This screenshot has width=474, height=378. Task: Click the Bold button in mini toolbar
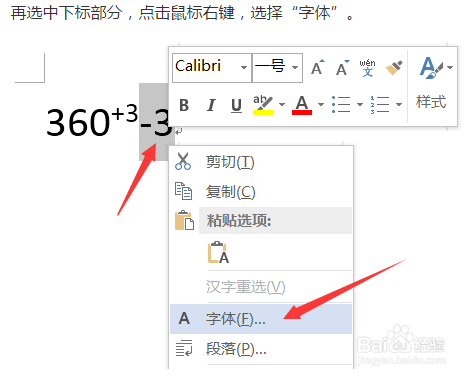click(x=184, y=105)
